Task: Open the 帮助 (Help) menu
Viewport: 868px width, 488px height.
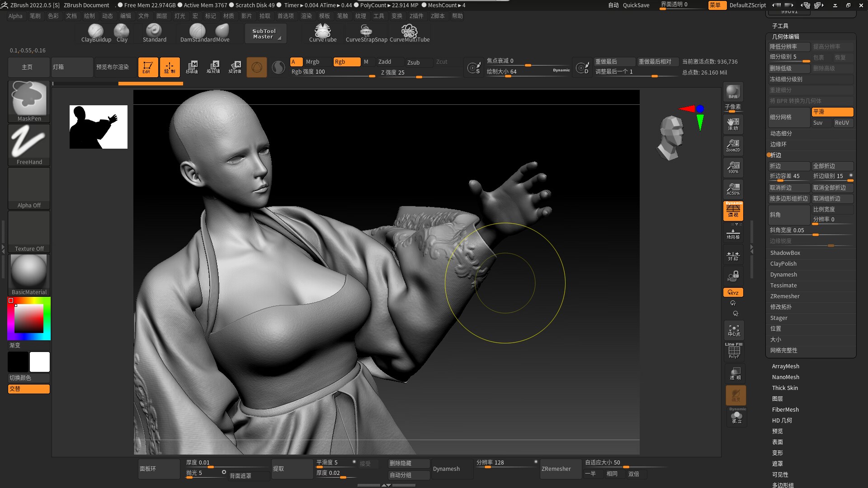Action: coord(457,16)
